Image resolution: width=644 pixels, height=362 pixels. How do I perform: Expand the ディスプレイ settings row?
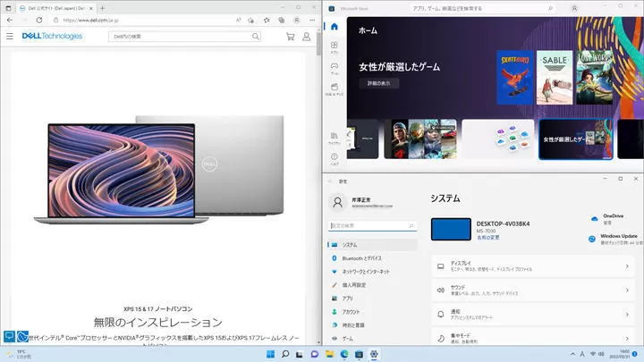[x=533, y=266]
